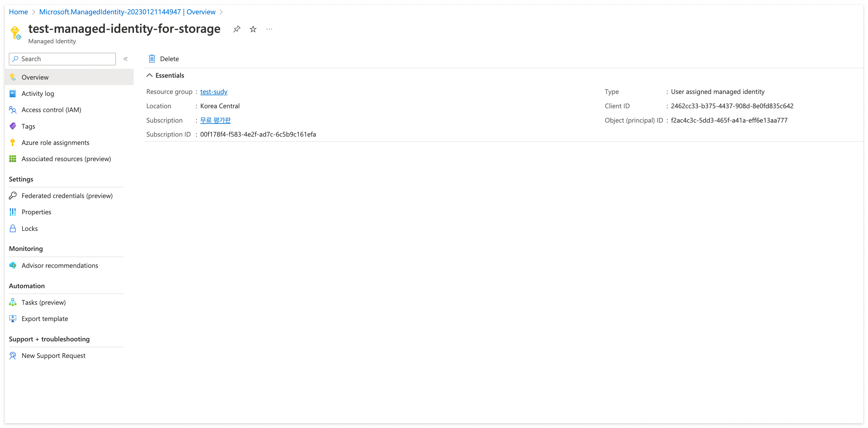The image size is (868, 428).
Task: Open the more options ellipsis menu
Action: point(269,29)
